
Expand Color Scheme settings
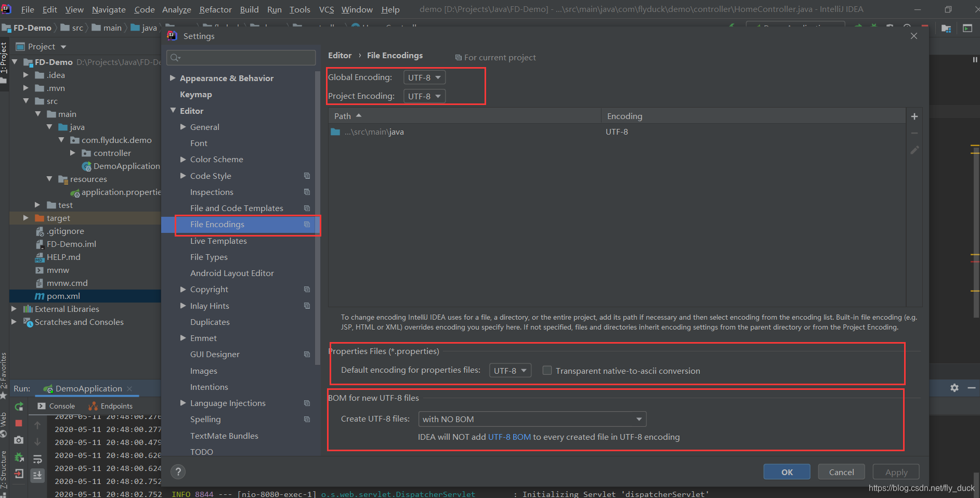(183, 159)
